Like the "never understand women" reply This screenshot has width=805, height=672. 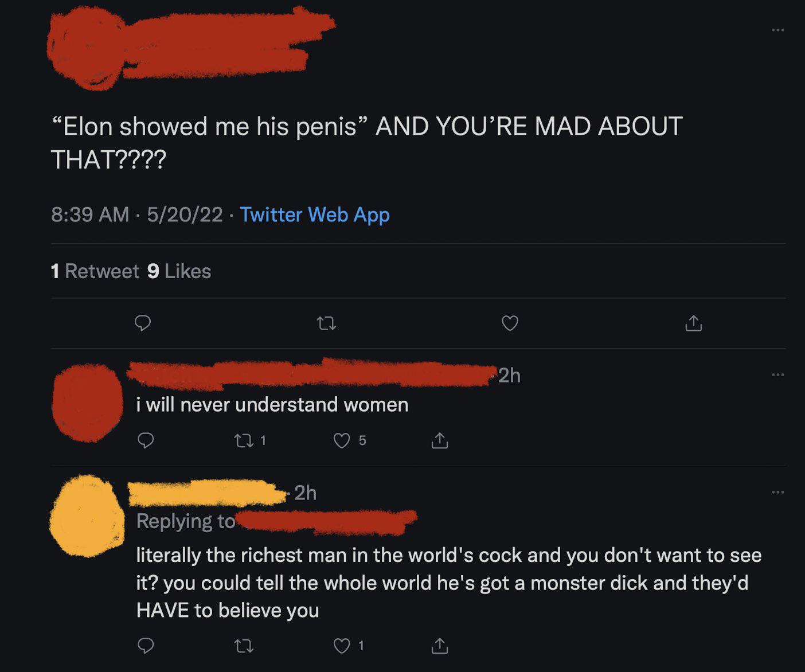342,440
